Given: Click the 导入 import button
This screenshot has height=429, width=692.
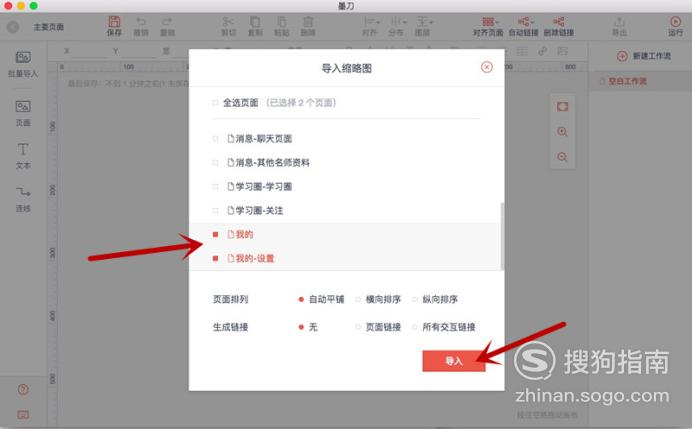Looking at the screenshot, I should [454, 361].
